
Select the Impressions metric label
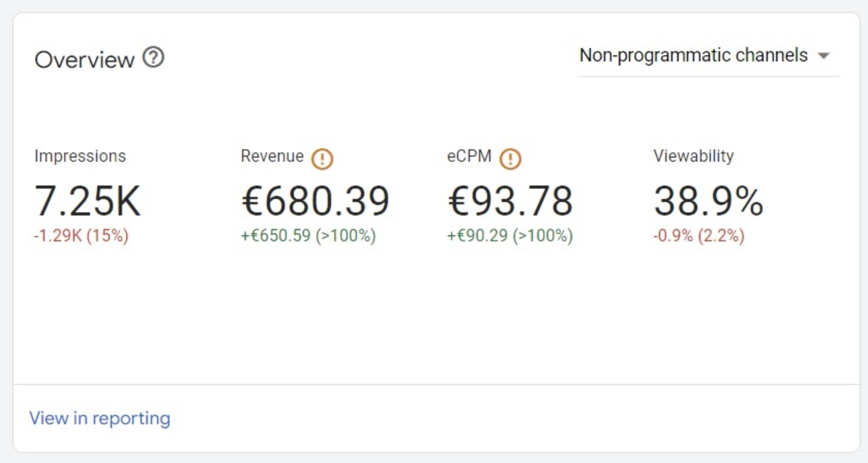(80, 156)
